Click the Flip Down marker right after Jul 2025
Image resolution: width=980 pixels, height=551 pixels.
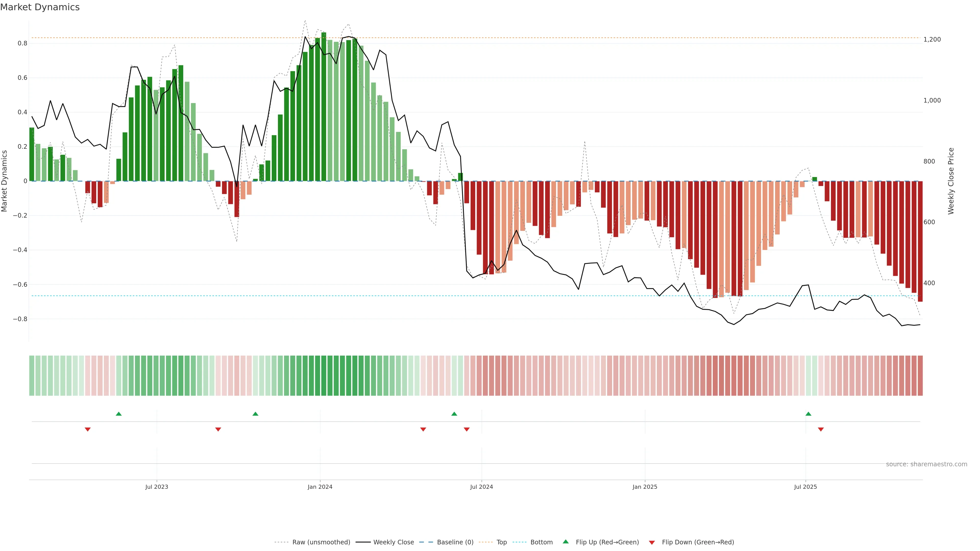tap(820, 429)
